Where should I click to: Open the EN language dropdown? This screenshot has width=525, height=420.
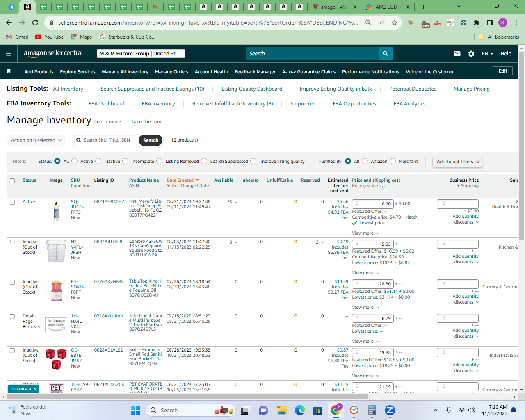(x=487, y=54)
